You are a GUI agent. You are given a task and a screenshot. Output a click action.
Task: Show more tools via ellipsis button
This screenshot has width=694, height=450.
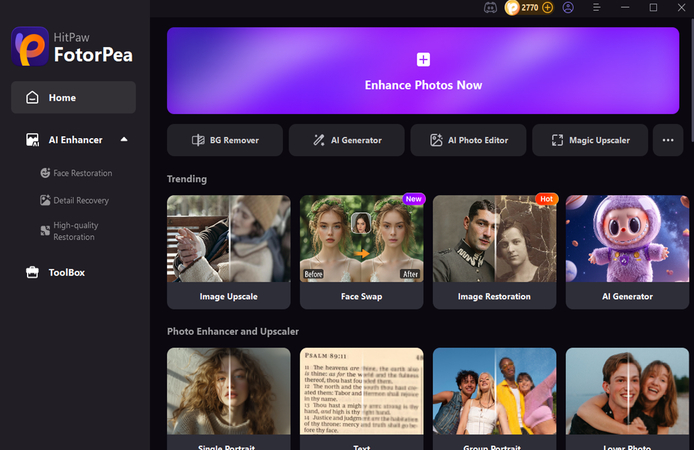pyautogui.click(x=668, y=140)
